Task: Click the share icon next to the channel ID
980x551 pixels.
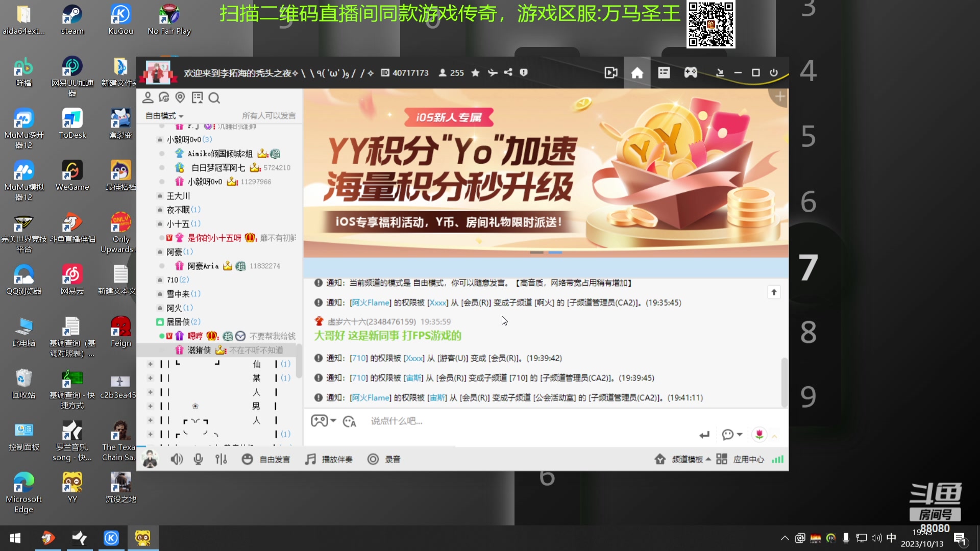Action: pos(508,72)
